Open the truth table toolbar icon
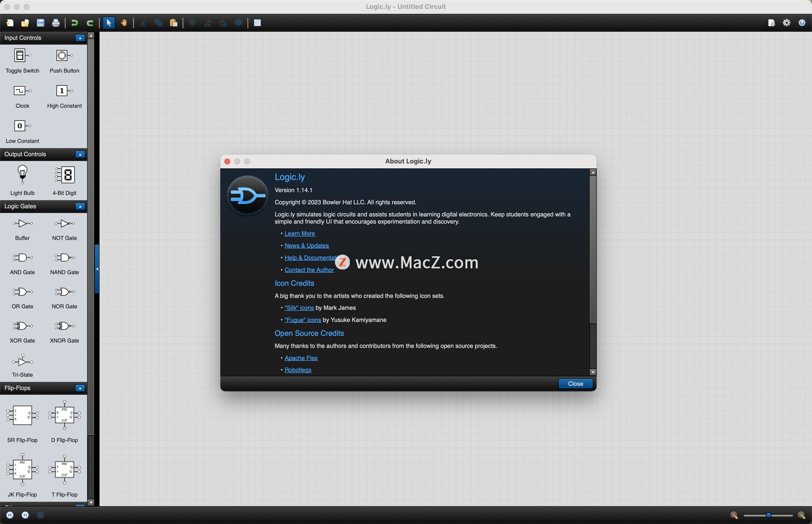 257,23
